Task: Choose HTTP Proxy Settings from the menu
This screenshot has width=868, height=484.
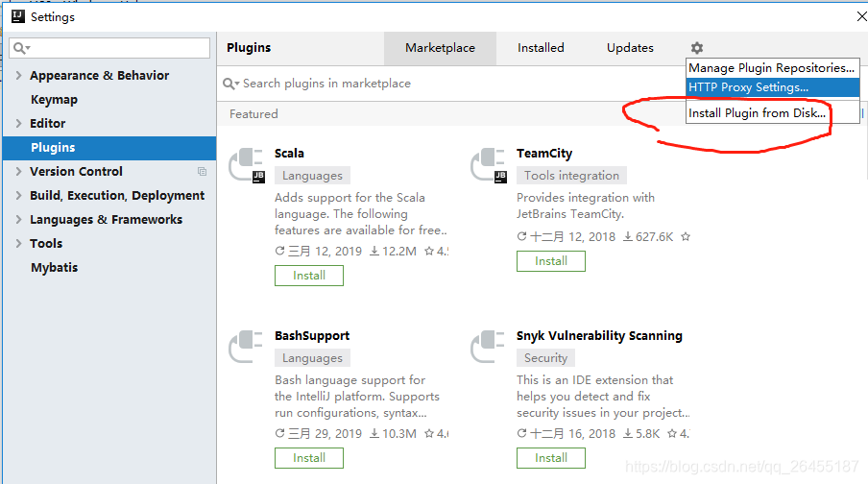Action: pyautogui.click(x=772, y=87)
